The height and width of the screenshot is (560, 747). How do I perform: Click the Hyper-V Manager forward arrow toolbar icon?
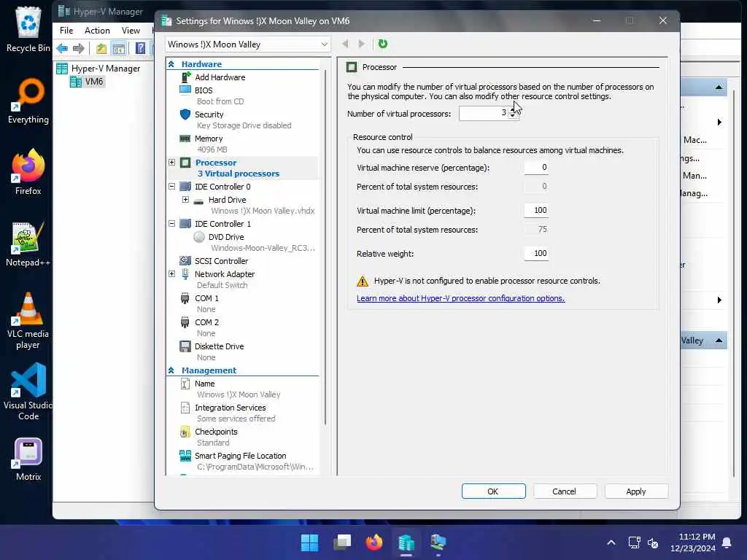click(79, 48)
